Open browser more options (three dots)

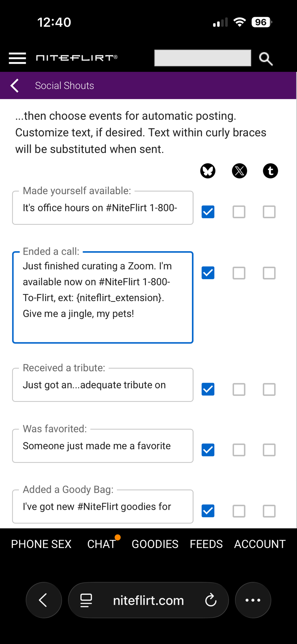(253, 600)
